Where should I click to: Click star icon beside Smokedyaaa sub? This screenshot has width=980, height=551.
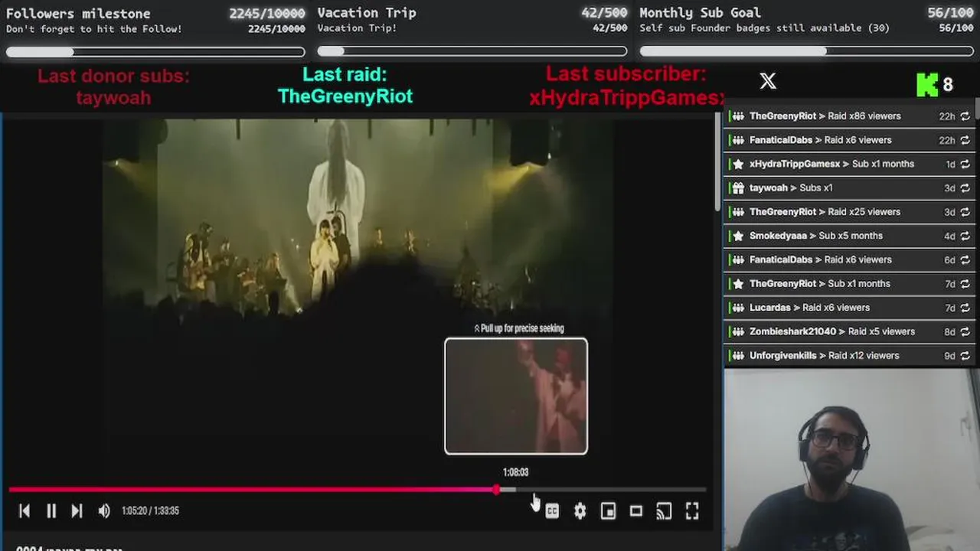click(x=737, y=236)
